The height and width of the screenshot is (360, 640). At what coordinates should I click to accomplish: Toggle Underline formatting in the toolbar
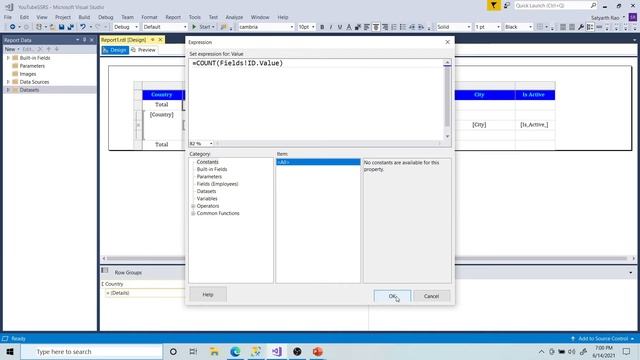pyautogui.click(x=340, y=27)
